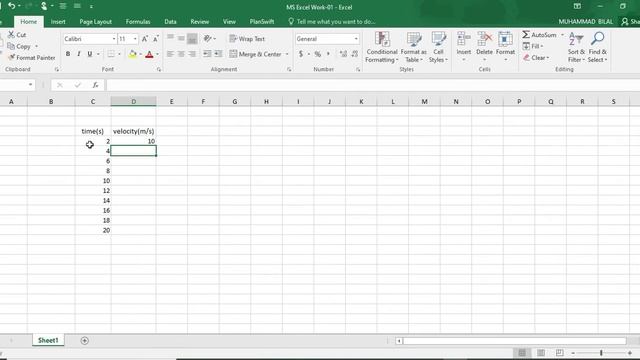Click the Undo icon in quick access toolbar
640x360 pixels.
tap(11, 6)
